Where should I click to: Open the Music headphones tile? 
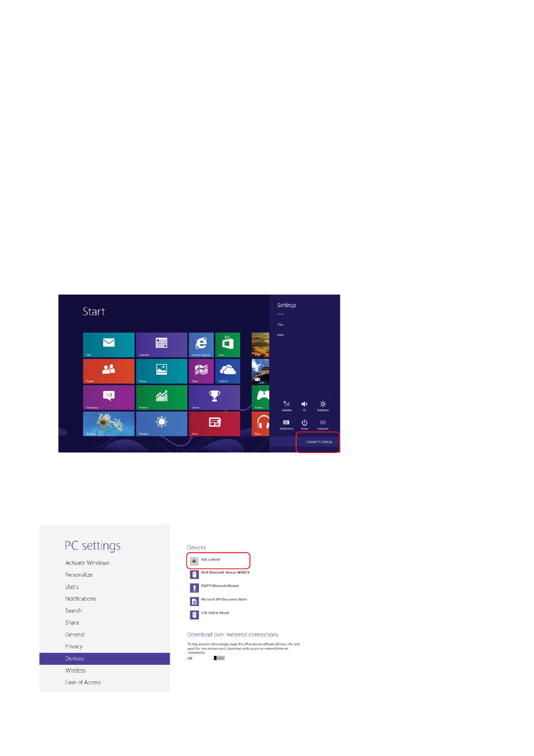click(x=260, y=424)
